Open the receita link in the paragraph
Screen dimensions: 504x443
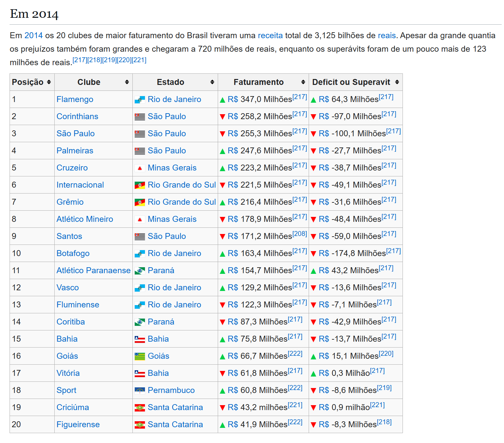click(270, 36)
